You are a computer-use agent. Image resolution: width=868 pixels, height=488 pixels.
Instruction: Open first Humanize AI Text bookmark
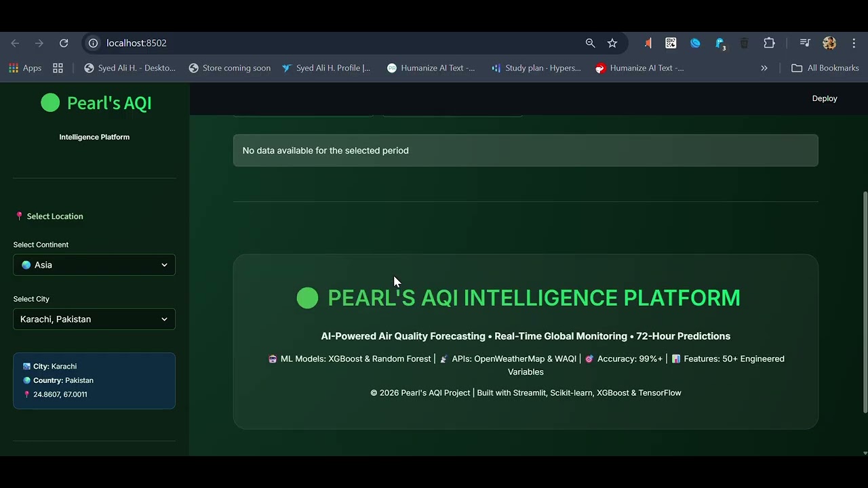431,68
